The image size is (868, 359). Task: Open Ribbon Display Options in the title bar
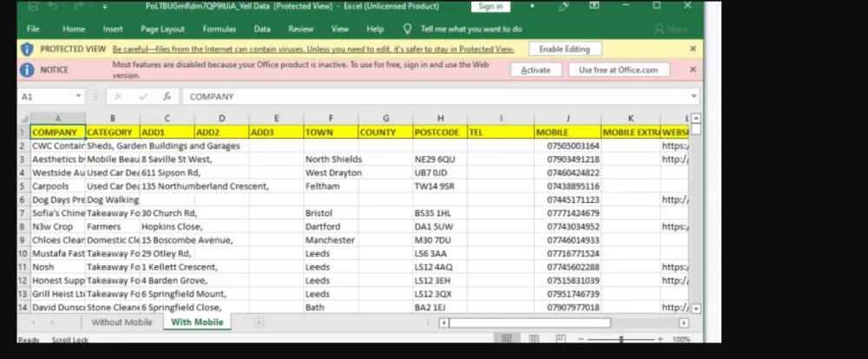(x=595, y=5)
